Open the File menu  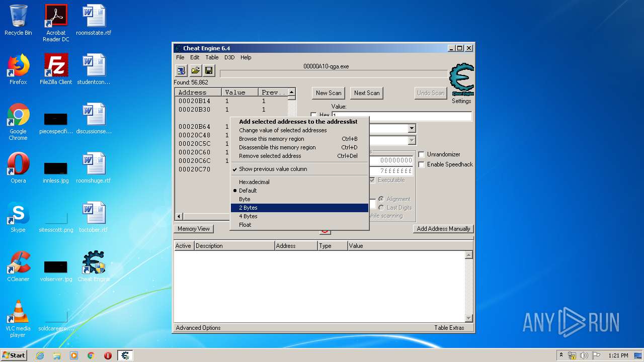180,57
